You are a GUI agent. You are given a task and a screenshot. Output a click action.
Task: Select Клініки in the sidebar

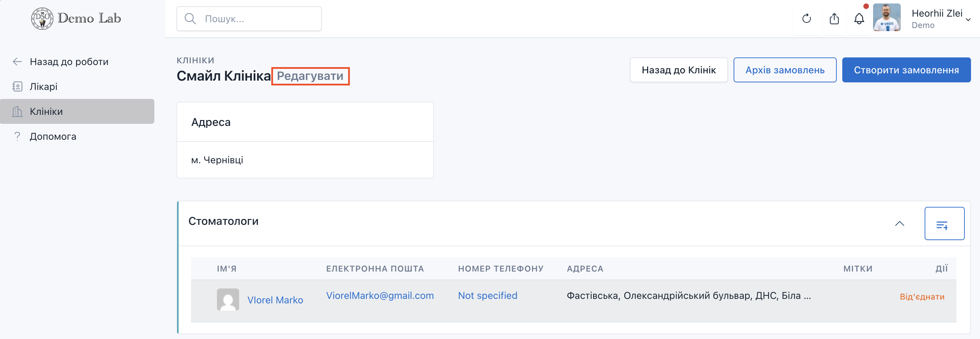coord(46,111)
